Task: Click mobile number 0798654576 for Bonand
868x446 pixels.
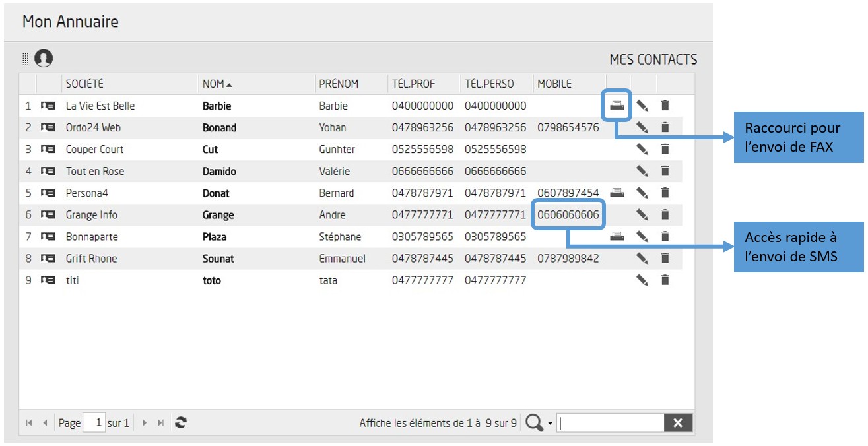Action: coord(568,127)
